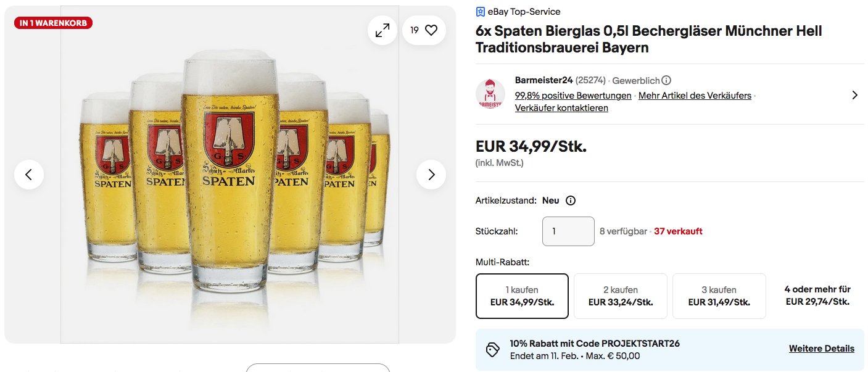Choose 3 kaufen at EUR 31,49

[719, 296]
